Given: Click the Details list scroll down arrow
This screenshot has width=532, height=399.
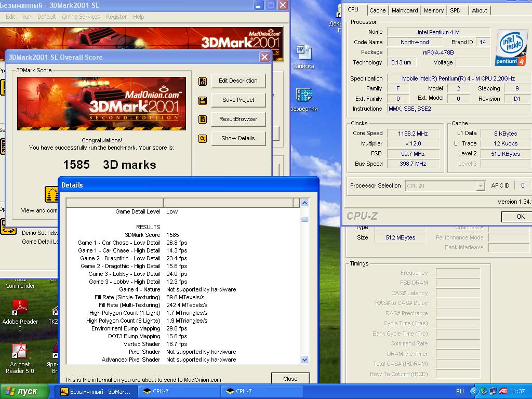Looking at the screenshot, I should pos(304,360).
